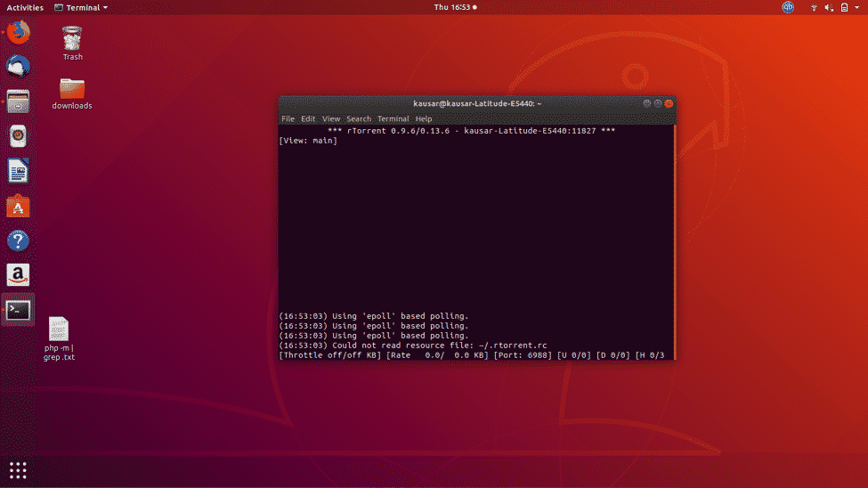Launch Thunderbird Mail from the dock

(18, 67)
